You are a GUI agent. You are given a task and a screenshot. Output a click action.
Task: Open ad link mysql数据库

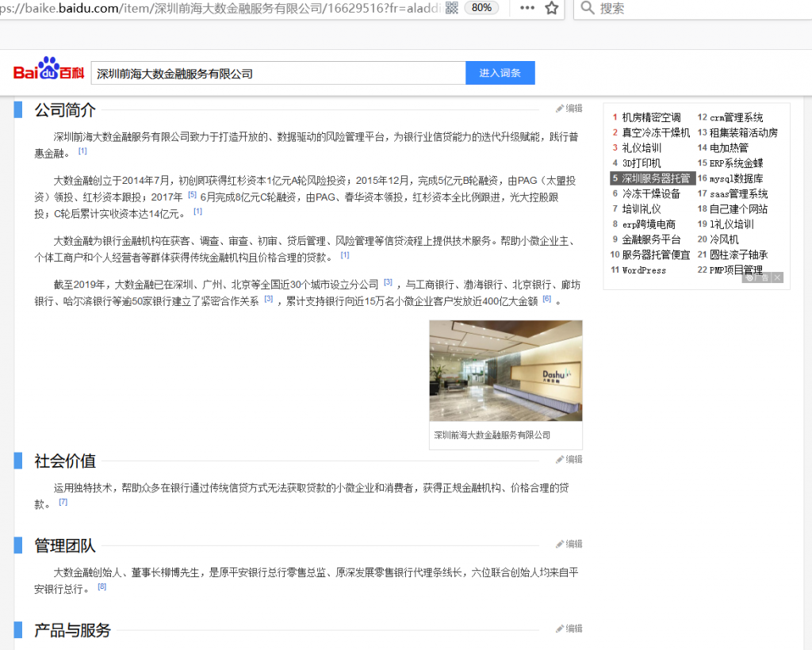736,178
